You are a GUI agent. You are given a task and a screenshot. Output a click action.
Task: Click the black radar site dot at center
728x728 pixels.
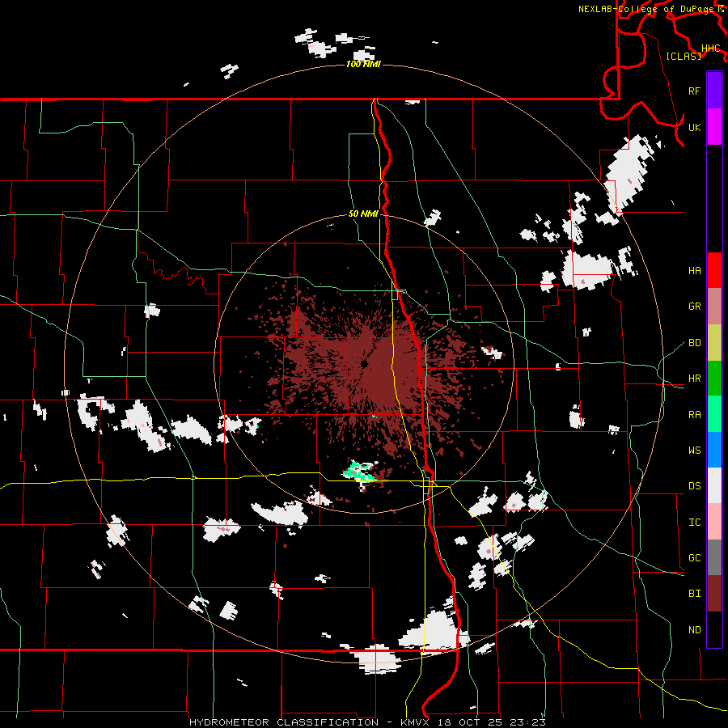coord(364,363)
